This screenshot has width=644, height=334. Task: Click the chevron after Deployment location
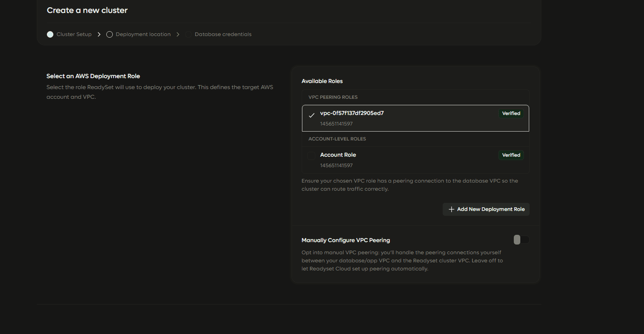click(178, 34)
